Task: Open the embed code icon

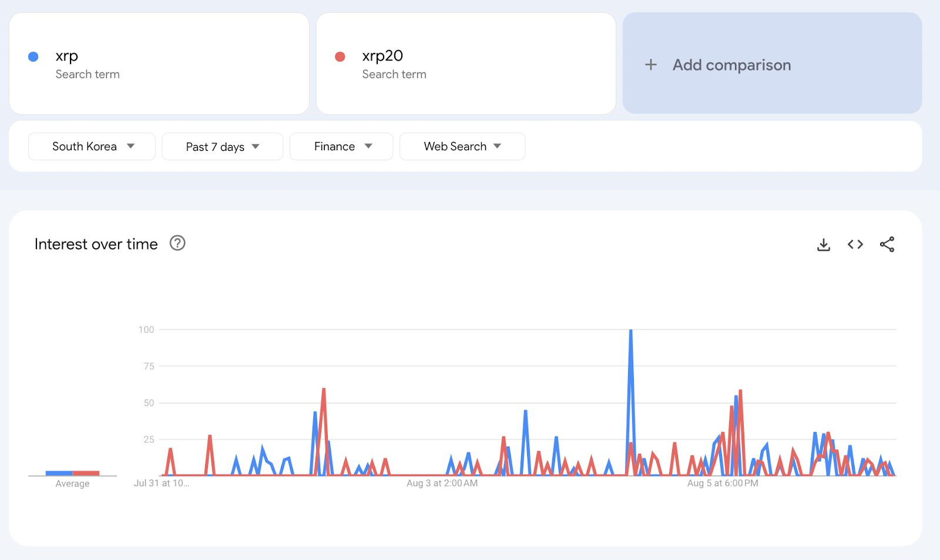Action: pyautogui.click(x=855, y=244)
